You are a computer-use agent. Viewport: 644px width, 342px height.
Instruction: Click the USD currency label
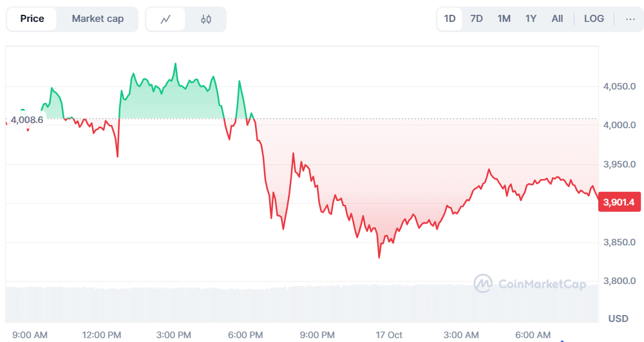pos(618,318)
